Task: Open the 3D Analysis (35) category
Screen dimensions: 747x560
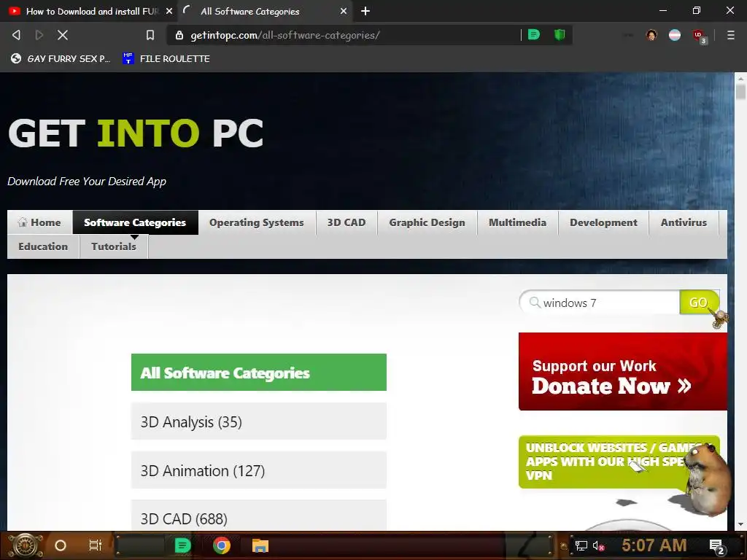Action: click(259, 422)
